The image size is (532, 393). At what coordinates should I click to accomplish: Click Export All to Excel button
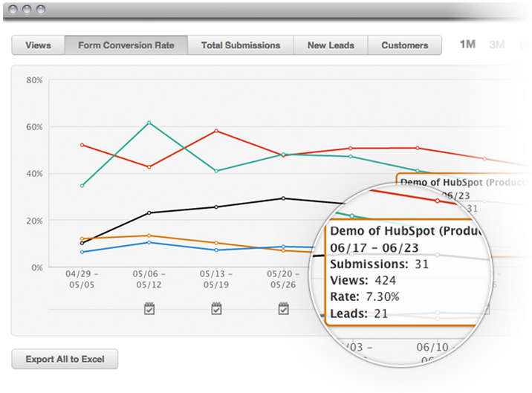coord(65,359)
